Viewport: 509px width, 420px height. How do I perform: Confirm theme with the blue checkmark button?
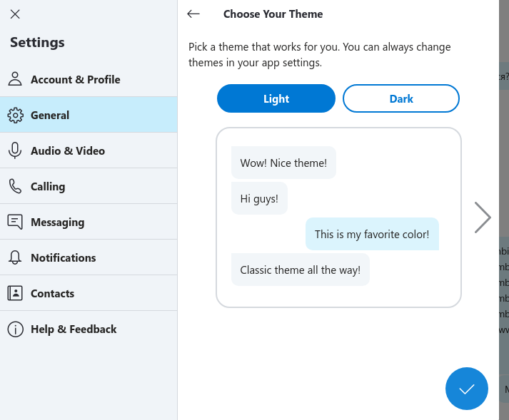[467, 389]
